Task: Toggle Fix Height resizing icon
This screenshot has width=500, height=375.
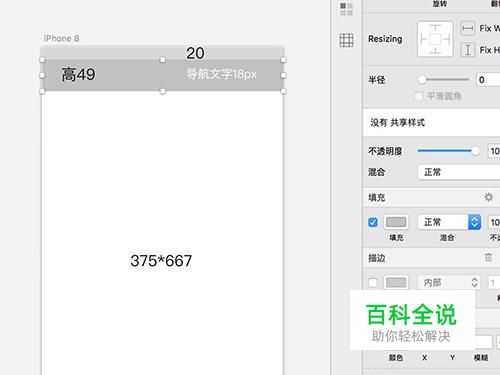Action: click(x=468, y=50)
